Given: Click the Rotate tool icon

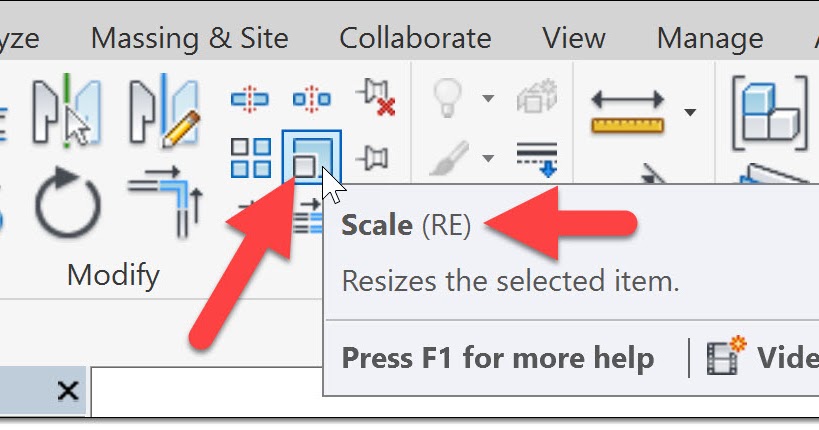Looking at the screenshot, I should (68, 206).
